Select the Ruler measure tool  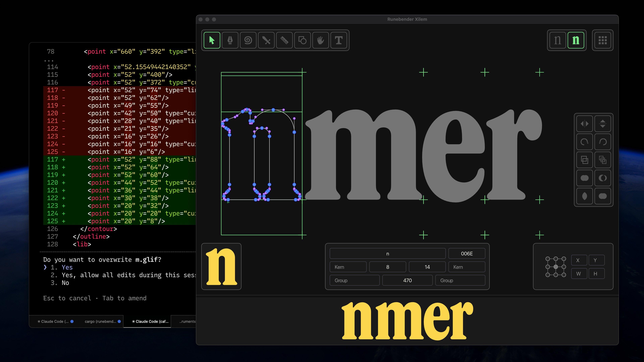pyautogui.click(x=284, y=40)
